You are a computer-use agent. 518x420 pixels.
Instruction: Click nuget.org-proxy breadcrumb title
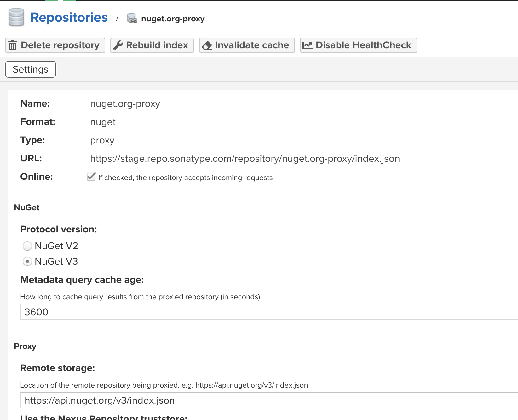tap(173, 19)
